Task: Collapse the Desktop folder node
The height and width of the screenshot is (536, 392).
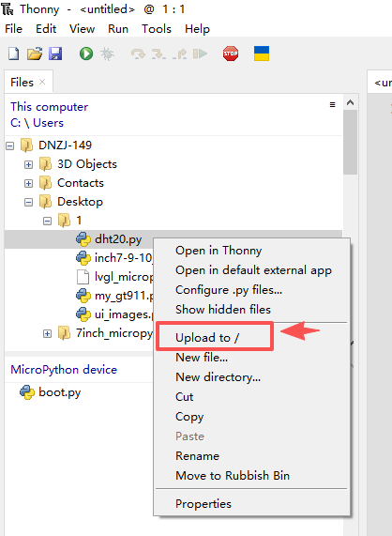Action: 29,203
